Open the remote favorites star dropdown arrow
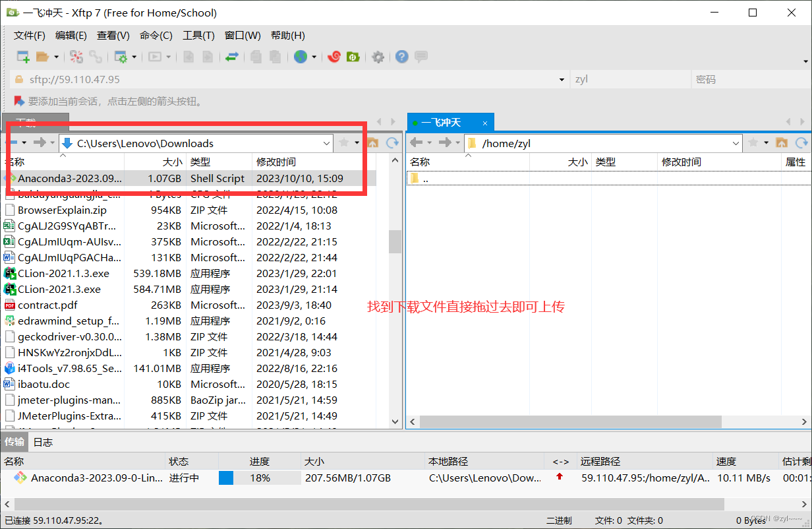The height and width of the screenshot is (529, 812). 767,143
